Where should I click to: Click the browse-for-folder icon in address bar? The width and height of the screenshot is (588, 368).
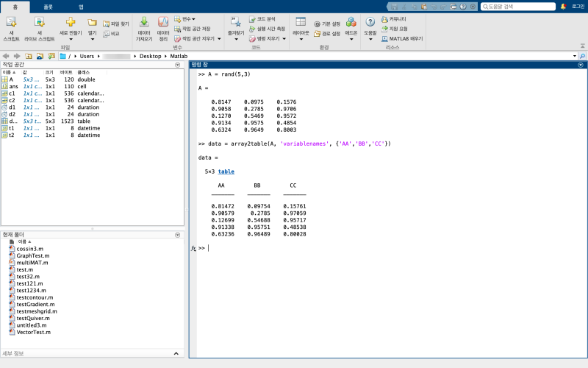click(x=40, y=56)
